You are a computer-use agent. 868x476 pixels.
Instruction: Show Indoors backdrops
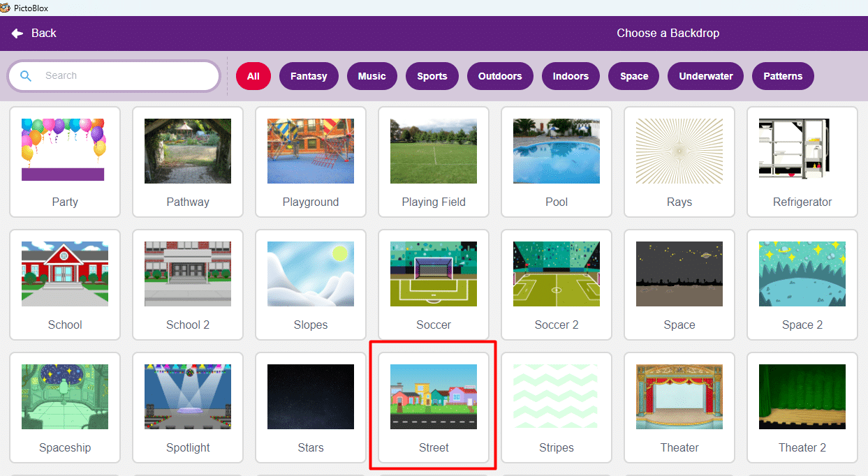(x=571, y=76)
